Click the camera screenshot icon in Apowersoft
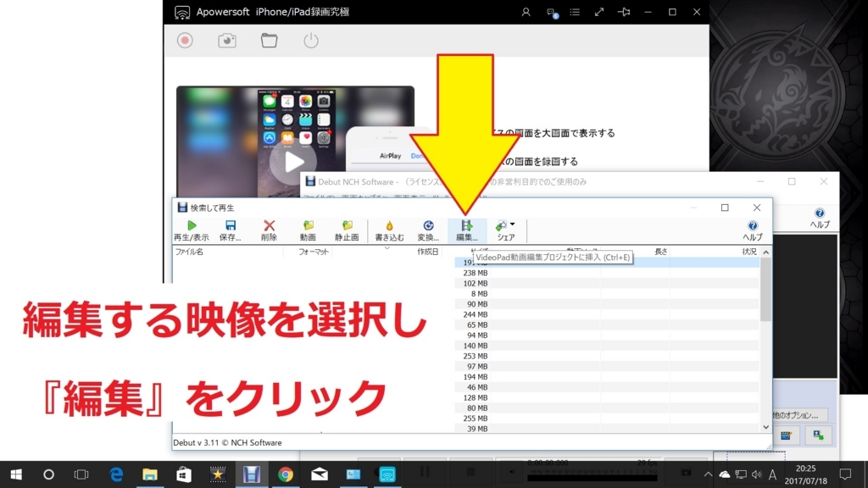 pos(227,39)
